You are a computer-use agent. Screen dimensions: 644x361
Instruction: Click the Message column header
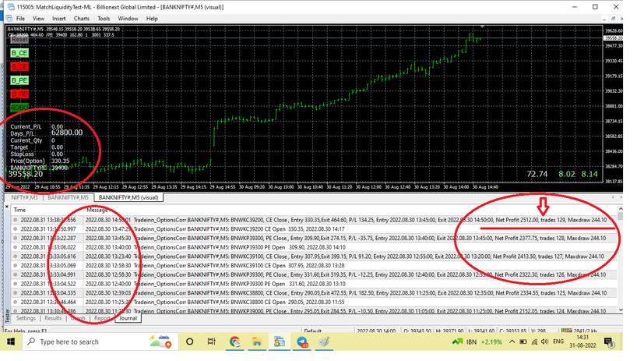click(x=97, y=210)
